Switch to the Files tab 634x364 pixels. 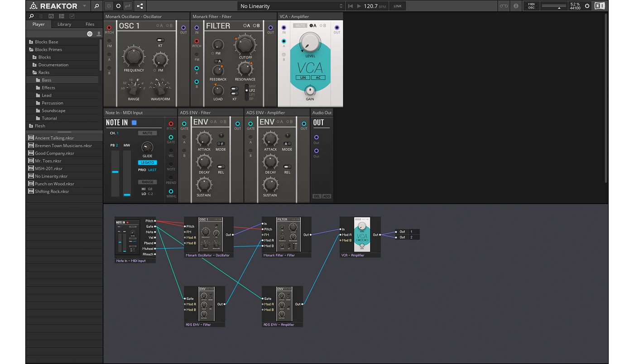(90, 24)
